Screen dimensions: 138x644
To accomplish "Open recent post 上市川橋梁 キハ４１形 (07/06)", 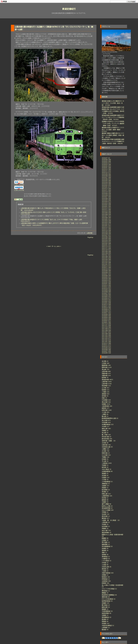I will click(x=113, y=103).
